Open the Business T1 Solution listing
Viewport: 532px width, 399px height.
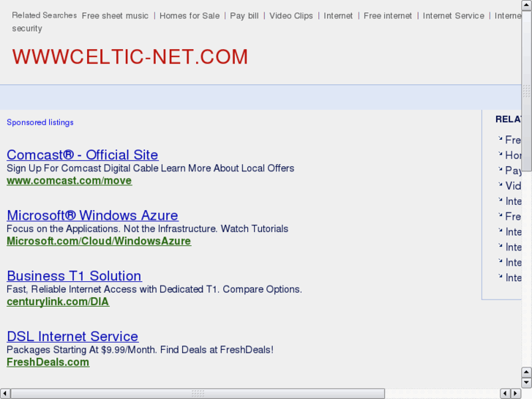click(x=75, y=276)
